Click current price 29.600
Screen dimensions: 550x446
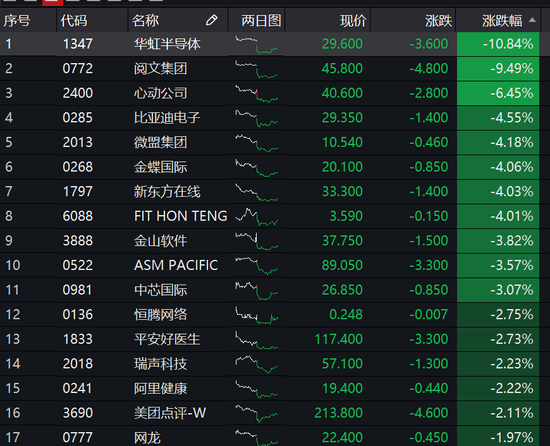pos(342,44)
